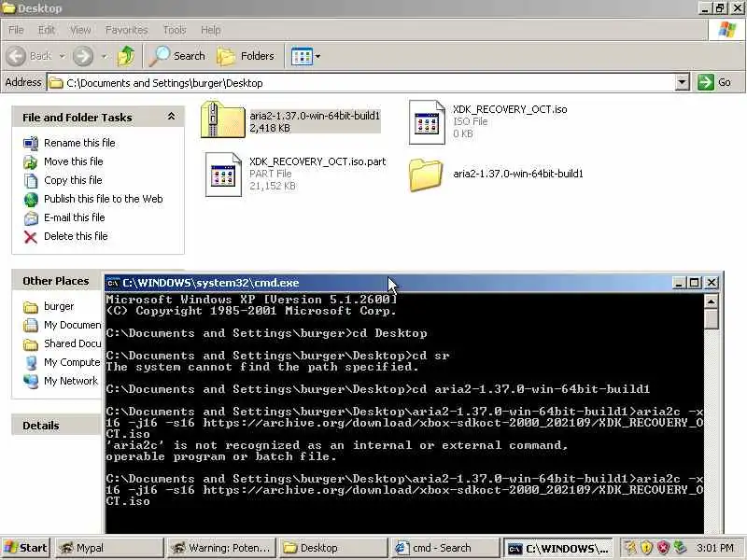This screenshot has width=747, height=560.
Task: Open the Forward history dropdown arrow
Action: (x=104, y=56)
